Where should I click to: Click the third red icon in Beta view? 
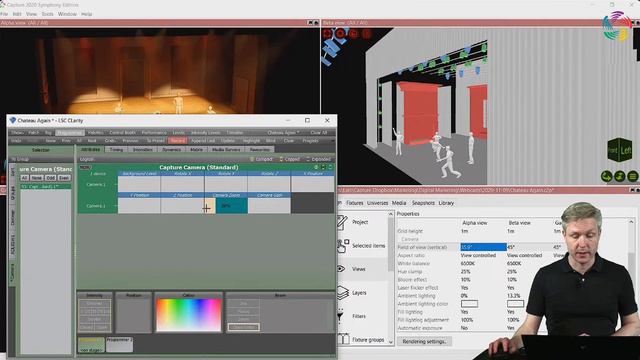coord(353,33)
